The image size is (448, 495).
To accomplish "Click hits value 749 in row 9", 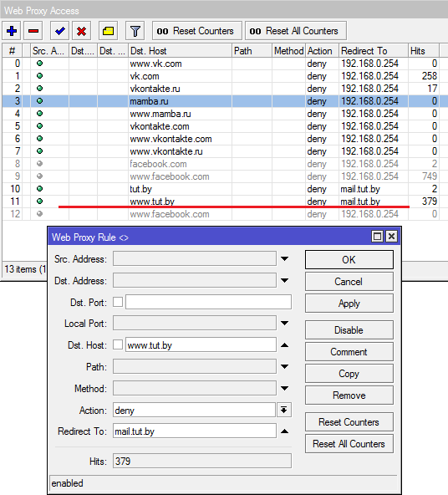I will 430,176.
